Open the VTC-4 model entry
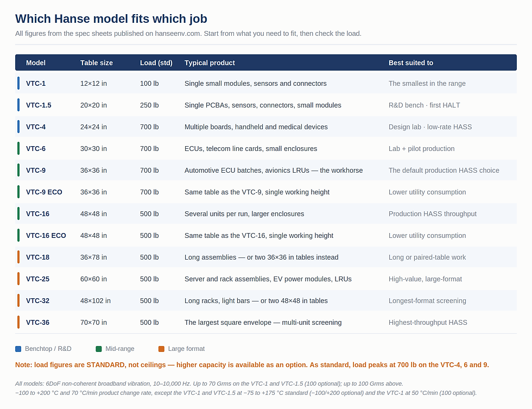Screen dimensions: 532x409 (x=36, y=127)
